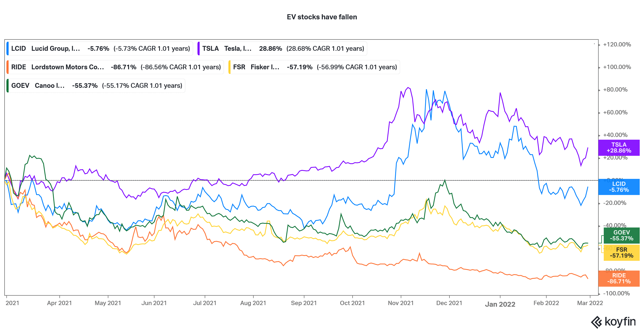Click the green GOEV -55.37% price tag

(621, 236)
